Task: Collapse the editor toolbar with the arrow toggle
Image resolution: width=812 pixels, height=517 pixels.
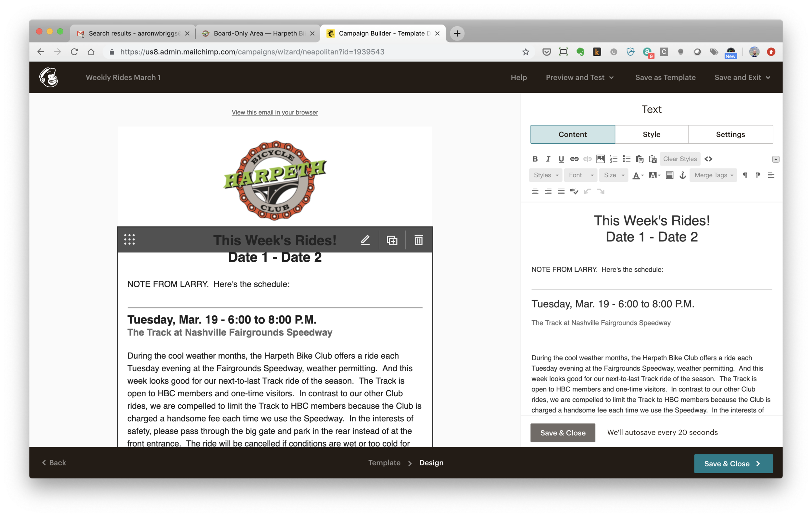Action: click(776, 159)
